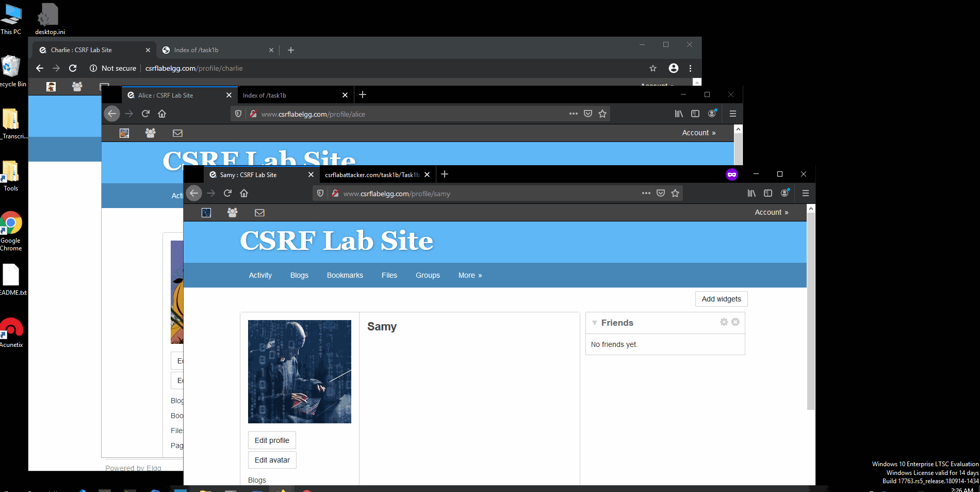The height and width of the screenshot is (492, 980).
Task: Open the Blogs menu item
Action: pos(299,275)
